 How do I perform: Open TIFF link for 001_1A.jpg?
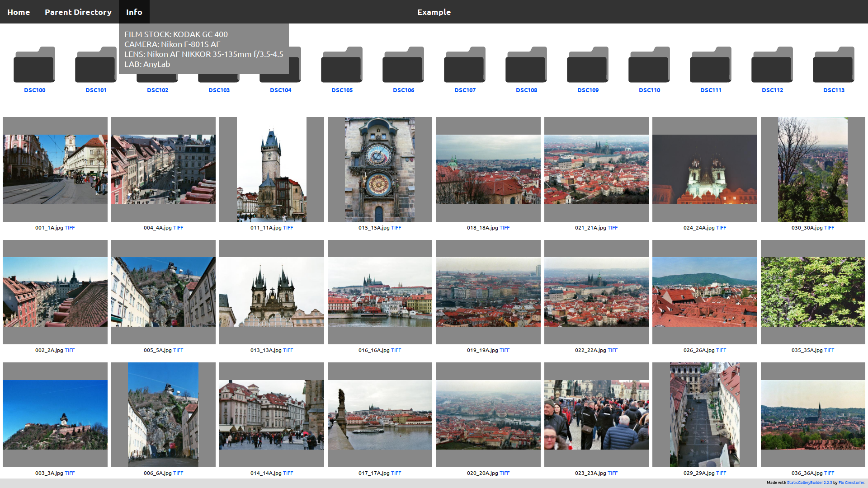70,228
